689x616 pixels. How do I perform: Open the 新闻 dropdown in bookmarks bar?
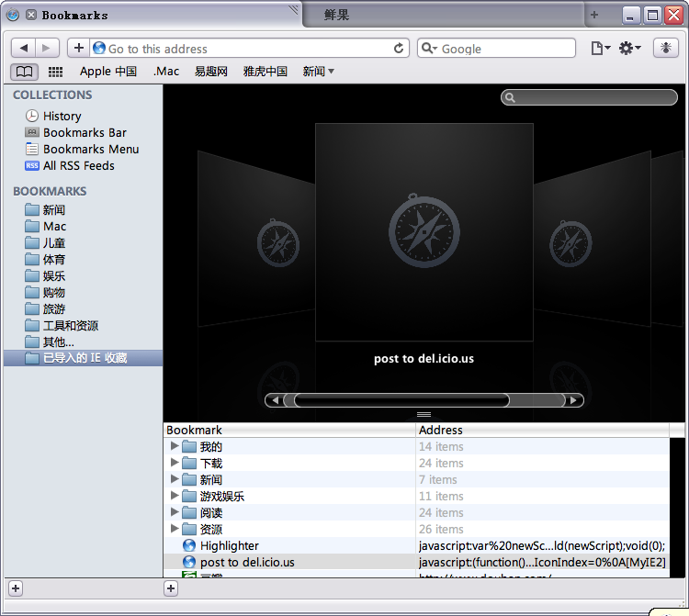tap(318, 71)
